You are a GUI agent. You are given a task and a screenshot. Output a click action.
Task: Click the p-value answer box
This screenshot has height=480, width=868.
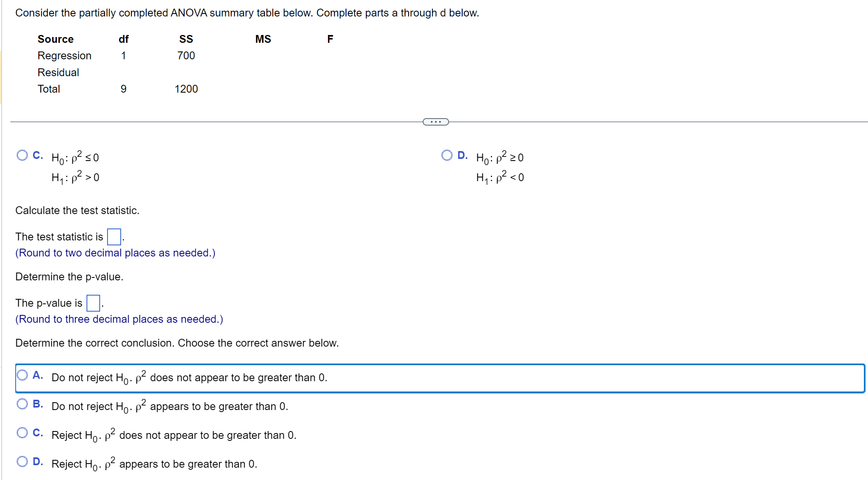tap(93, 303)
